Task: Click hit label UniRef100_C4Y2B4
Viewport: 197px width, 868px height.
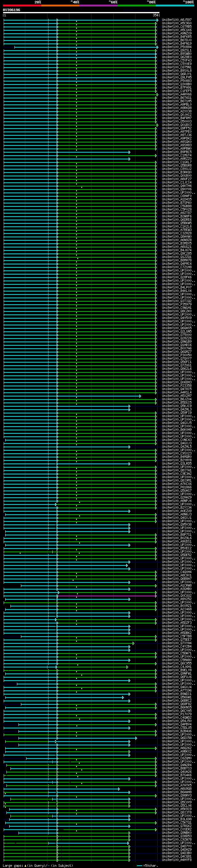Action: click(x=177, y=646)
